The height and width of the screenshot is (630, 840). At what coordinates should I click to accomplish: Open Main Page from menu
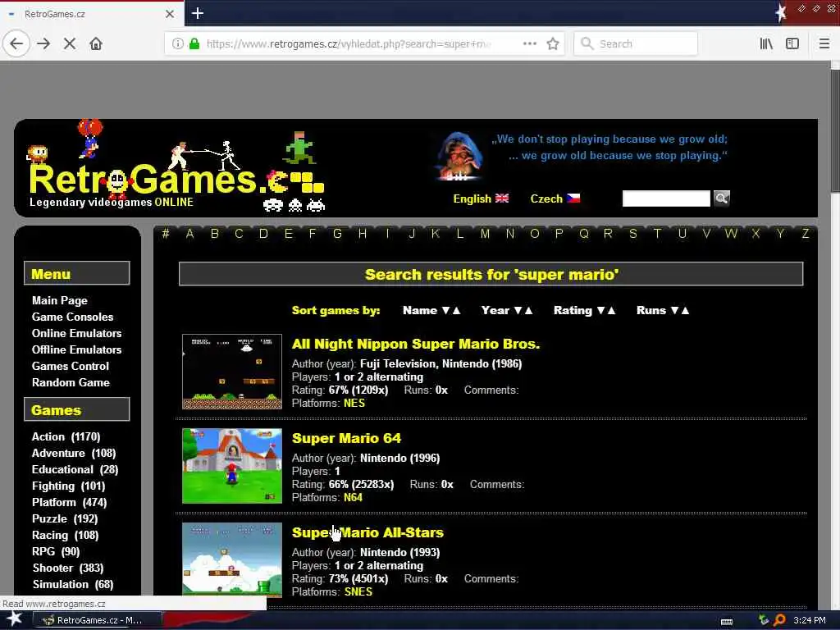(59, 300)
